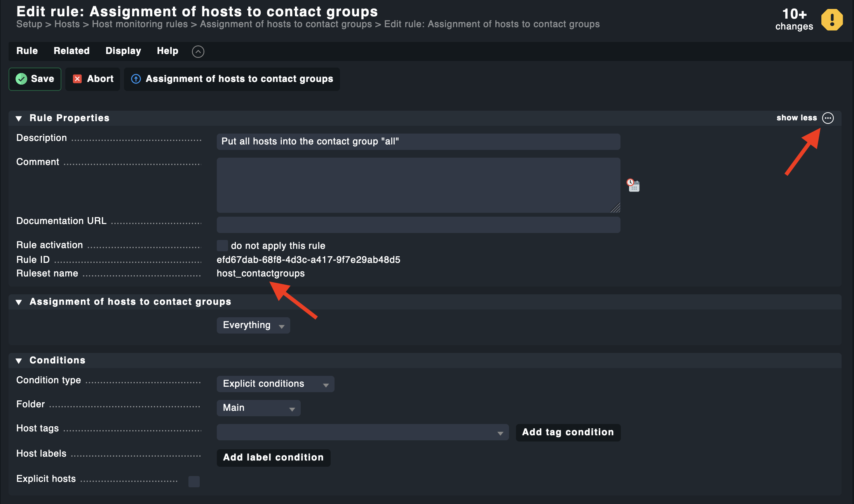
Task: Insert timestamp with clock calendar icon
Action: pos(633,185)
